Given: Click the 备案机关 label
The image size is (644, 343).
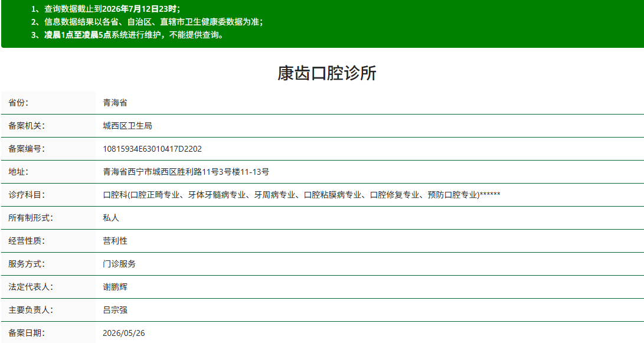Looking at the screenshot, I should click(x=27, y=126).
